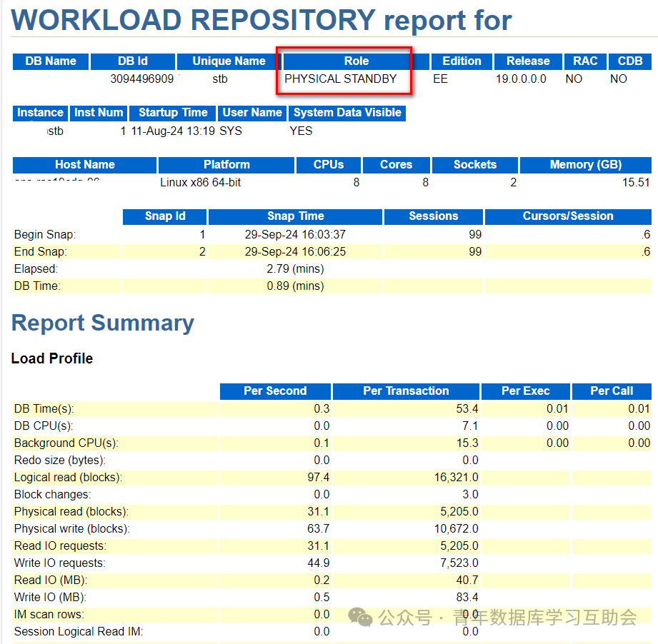The height and width of the screenshot is (644, 658).
Task: Select the Platform value Linux x86 64-bit
Action: (x=200, y=182)
